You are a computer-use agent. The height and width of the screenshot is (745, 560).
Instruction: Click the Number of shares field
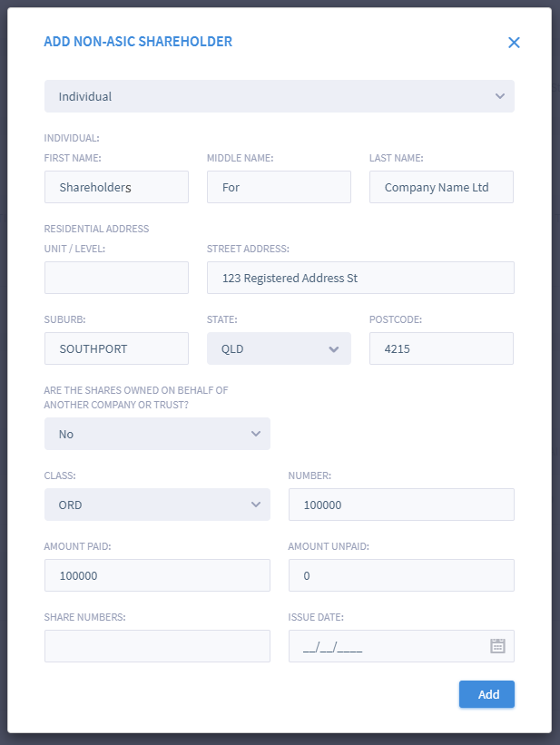(x=401, y=505)
